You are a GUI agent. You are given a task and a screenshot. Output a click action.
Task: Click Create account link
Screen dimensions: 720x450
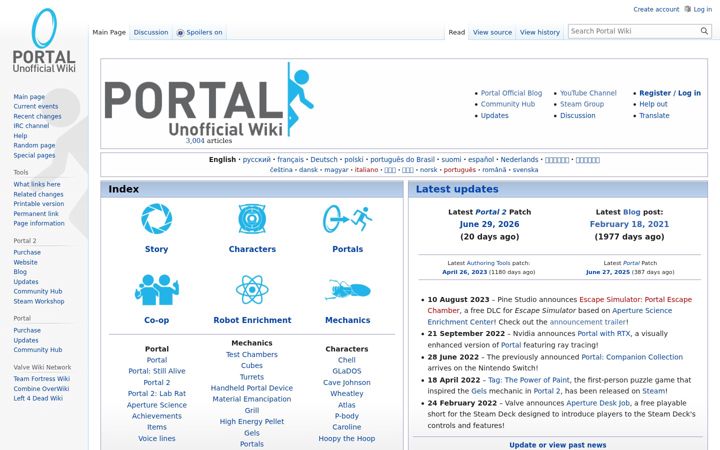coord(656,9)
